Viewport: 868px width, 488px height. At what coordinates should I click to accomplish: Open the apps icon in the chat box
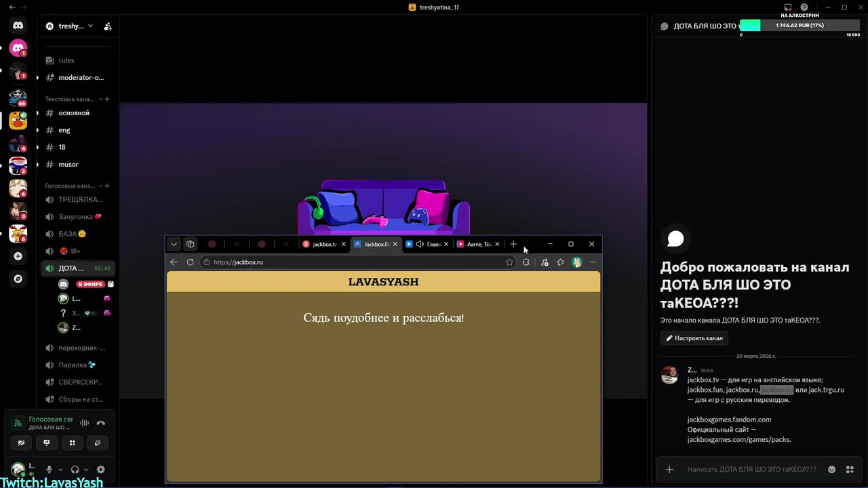pos(849,469)
